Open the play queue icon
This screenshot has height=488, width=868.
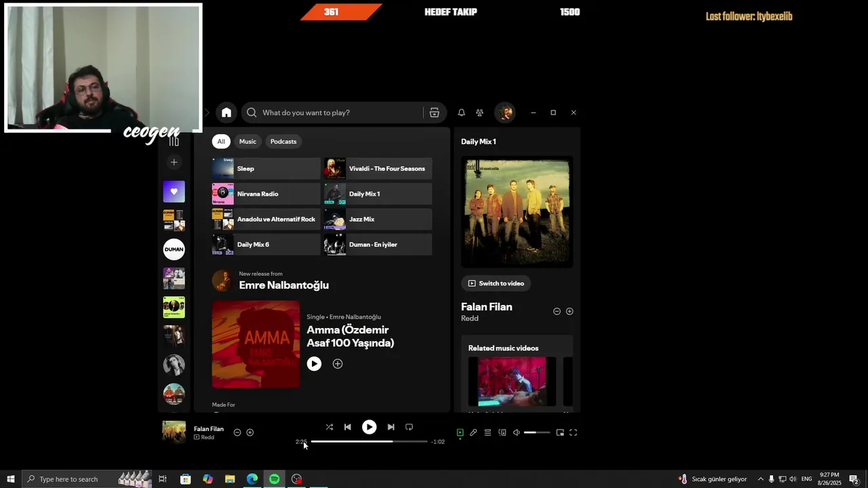[488, 432]
